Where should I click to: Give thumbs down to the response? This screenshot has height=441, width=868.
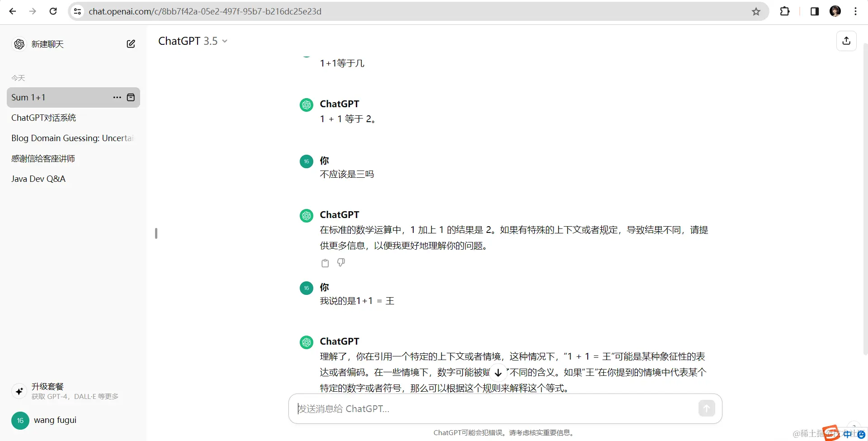[341, 263]
